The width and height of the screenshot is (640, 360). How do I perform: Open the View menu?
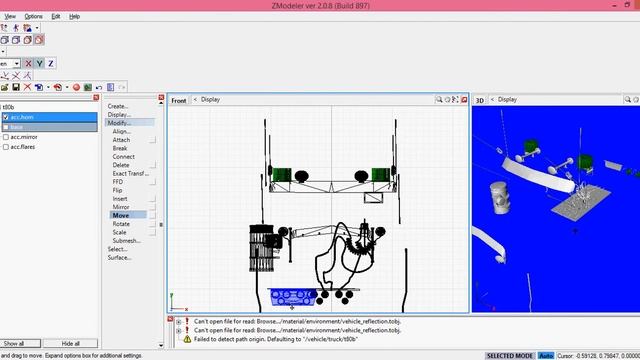coord(10,16)
